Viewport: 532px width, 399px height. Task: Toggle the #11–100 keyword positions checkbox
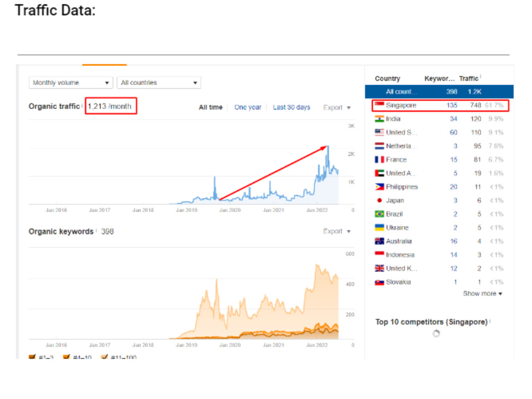104,356
